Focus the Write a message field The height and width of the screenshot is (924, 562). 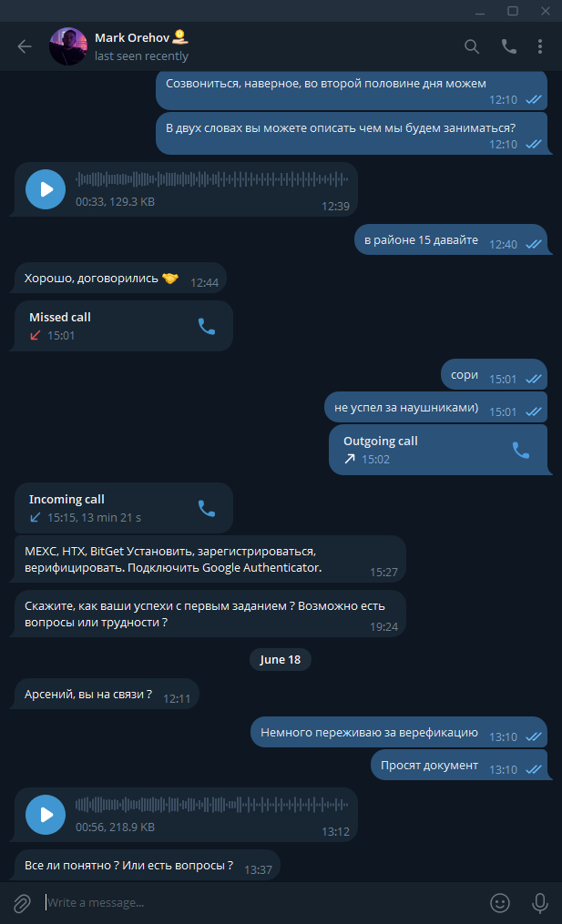tap(255, 902)
